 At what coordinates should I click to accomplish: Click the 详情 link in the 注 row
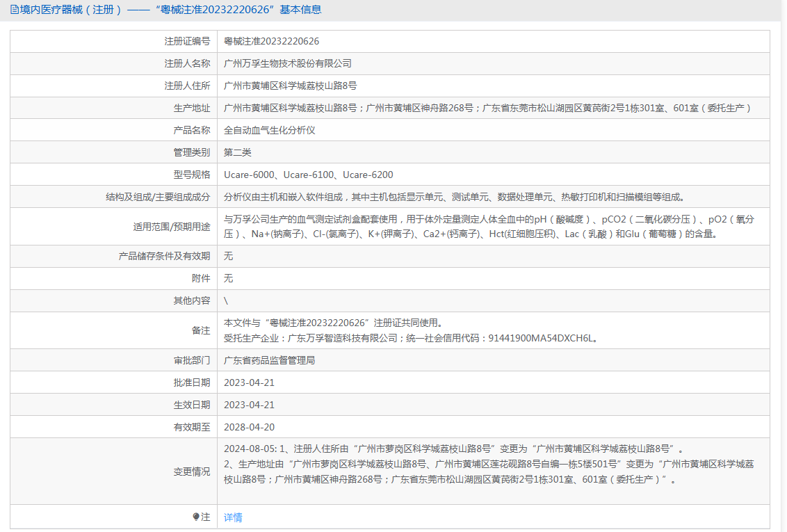(233, 517)
